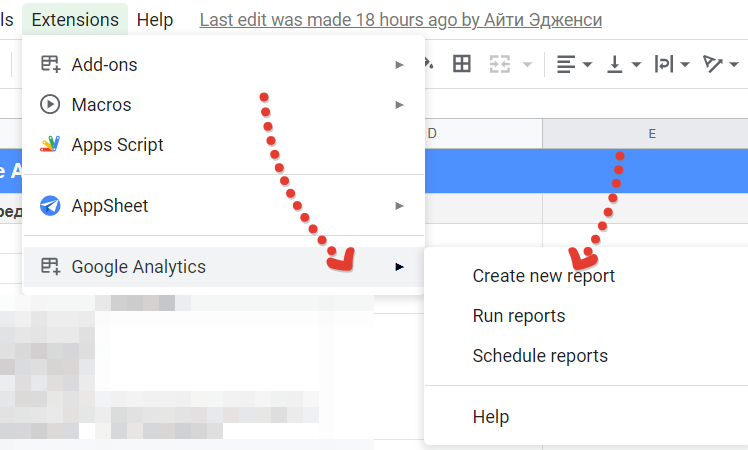748x450 pixels.
Task: Click the Add-ons icon
Action: pyautogui.click(x=50, y=64)
